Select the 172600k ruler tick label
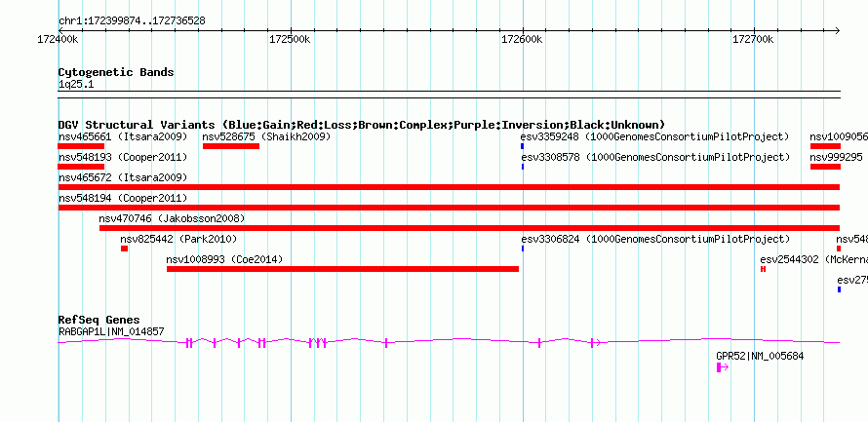 pos(522,39)
